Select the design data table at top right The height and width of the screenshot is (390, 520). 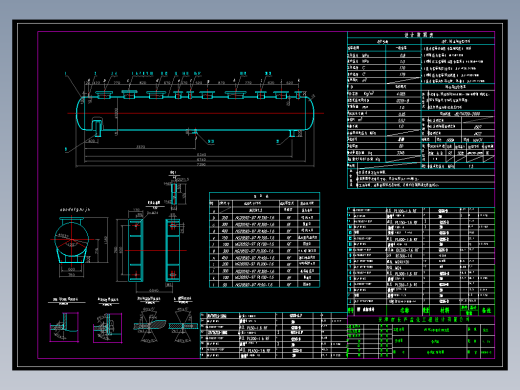[x=421, y=110]
